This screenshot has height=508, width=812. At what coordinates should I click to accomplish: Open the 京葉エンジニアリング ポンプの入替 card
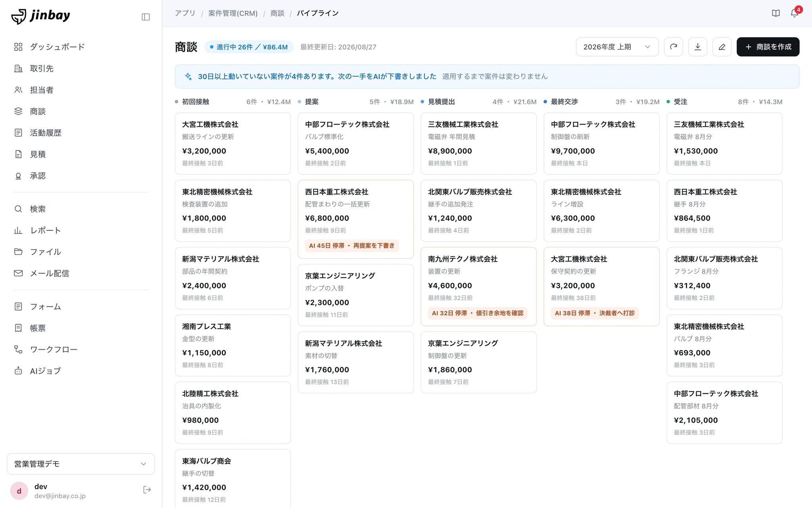[x=356, y=295]
